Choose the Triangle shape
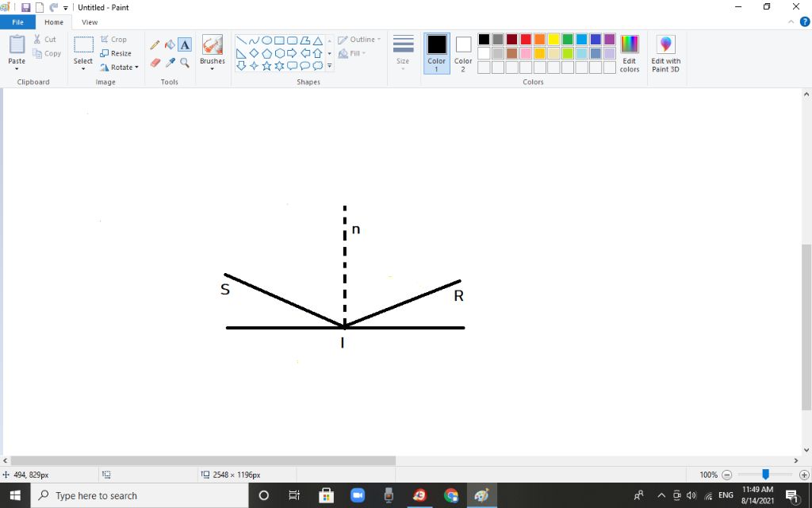 (317, 40)
